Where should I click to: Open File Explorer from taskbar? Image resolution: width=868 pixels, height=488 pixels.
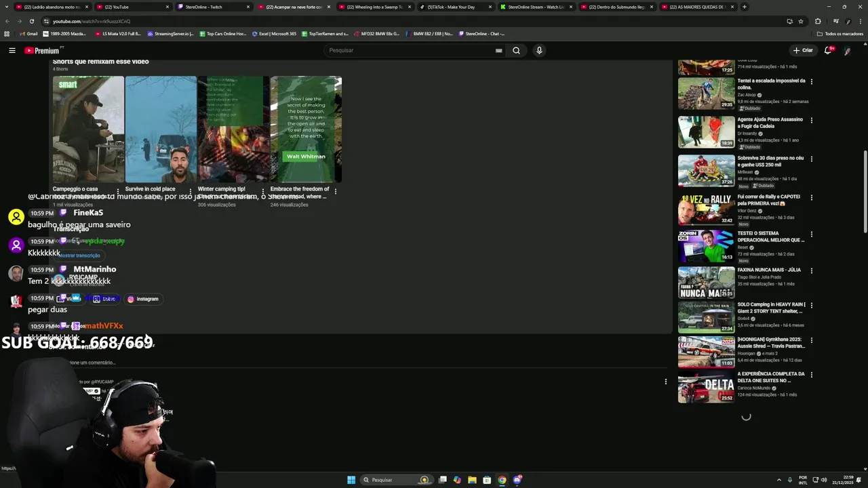(472, 480)
